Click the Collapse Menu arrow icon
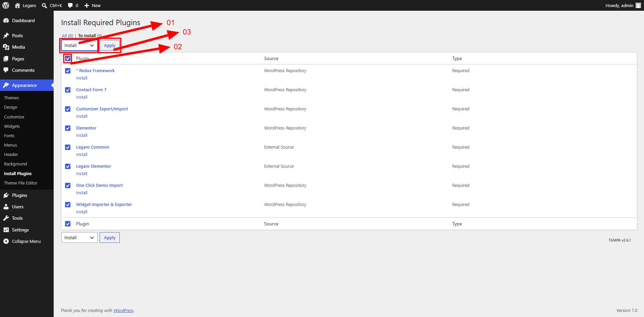 pyautogui.click(x=6, y=241)
